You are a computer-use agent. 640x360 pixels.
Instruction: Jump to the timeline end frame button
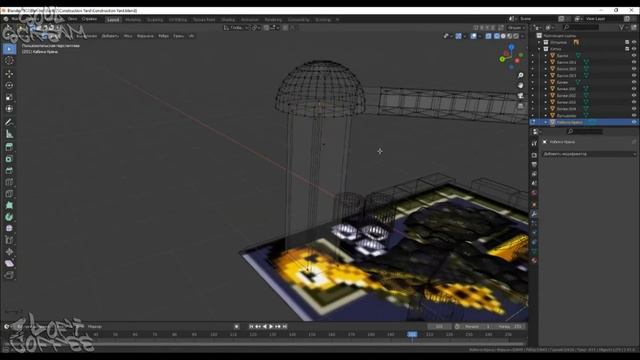pos(285,327)
